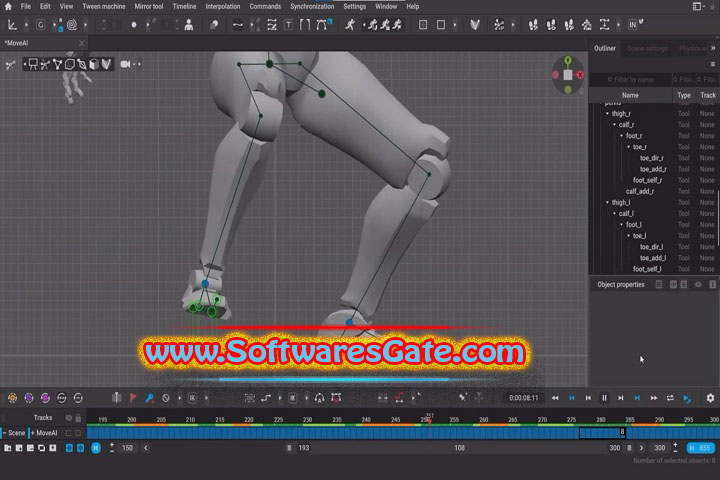Close the MoveAI scene tab

(81, 43)
